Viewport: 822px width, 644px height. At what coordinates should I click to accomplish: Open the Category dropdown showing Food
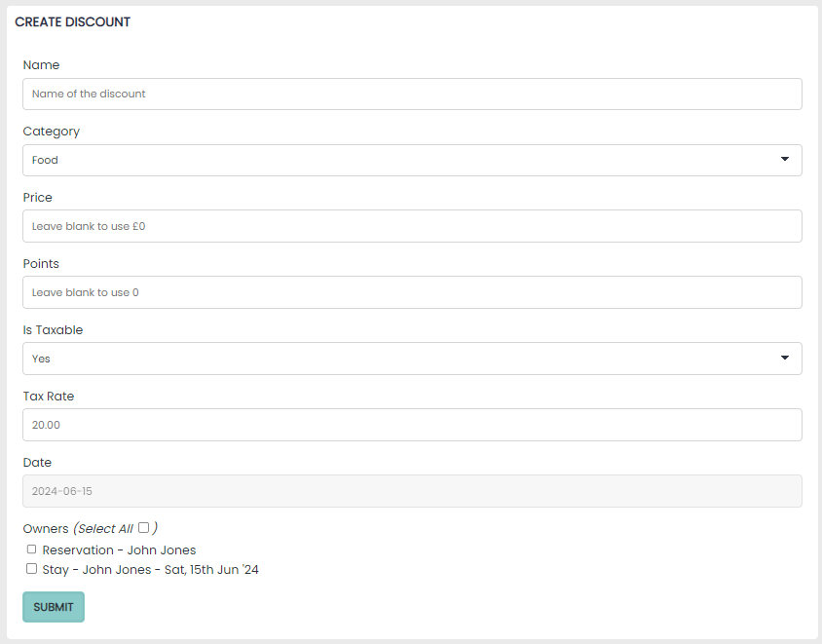point(412,161)
